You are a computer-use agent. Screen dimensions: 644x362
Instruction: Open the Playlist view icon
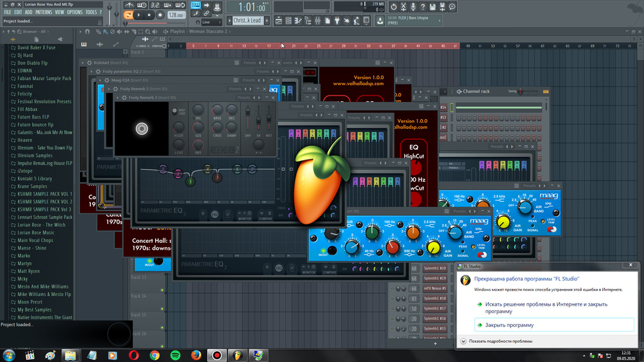click(279, 21)
